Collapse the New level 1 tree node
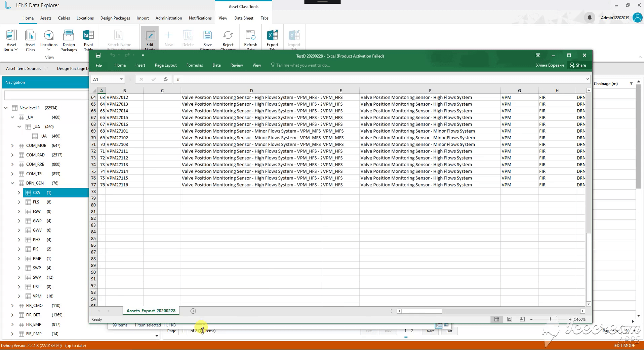 click(x=6, y=108)
